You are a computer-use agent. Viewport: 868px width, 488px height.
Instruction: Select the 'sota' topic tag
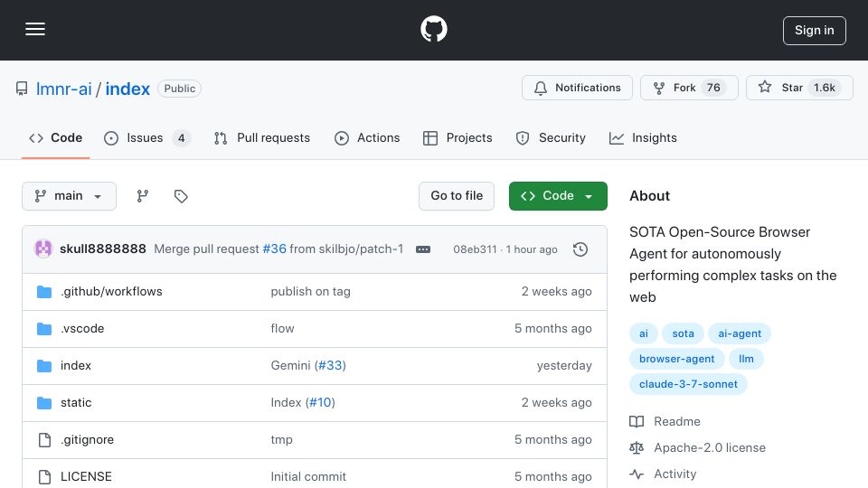(x=683, y=333)
